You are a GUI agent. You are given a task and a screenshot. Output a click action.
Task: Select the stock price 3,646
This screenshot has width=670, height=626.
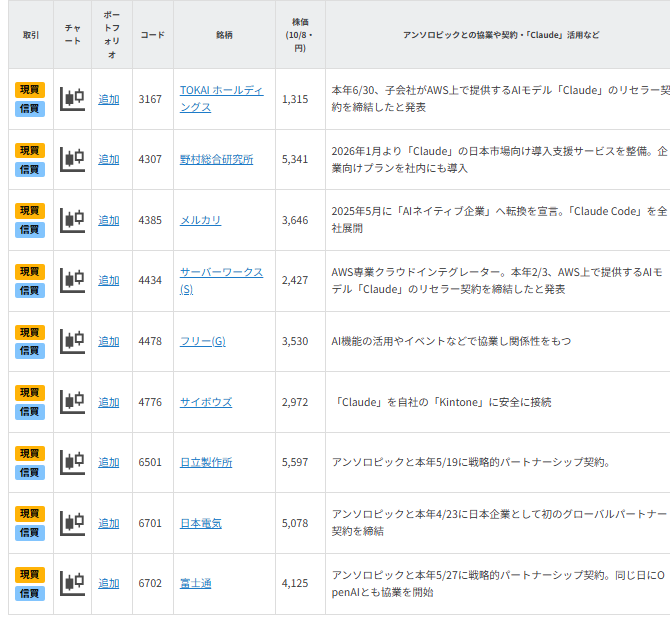coord(295,220)
